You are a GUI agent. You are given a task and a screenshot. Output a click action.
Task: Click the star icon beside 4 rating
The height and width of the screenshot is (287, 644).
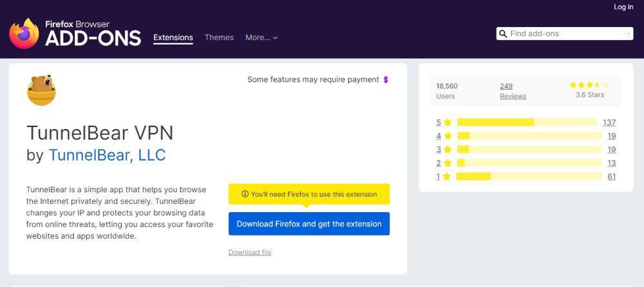point(448,136)
